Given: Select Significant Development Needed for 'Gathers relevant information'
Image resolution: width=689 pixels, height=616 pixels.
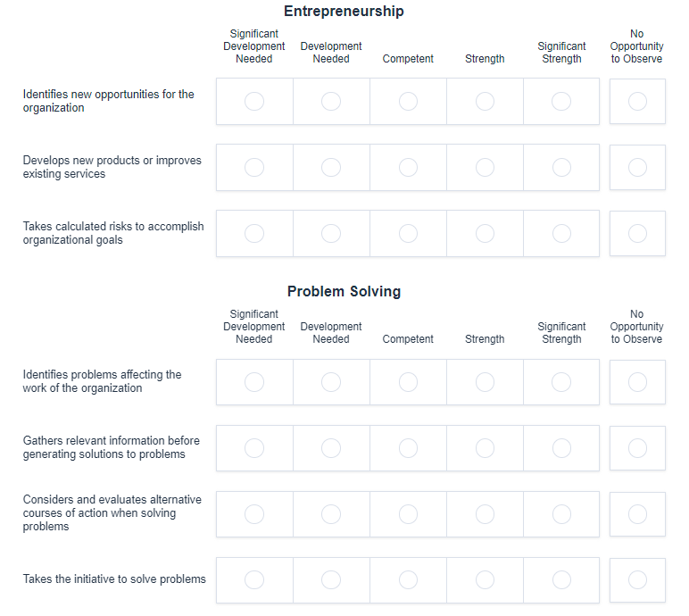Looking at the screenshot, I should (x=254, y=448).
